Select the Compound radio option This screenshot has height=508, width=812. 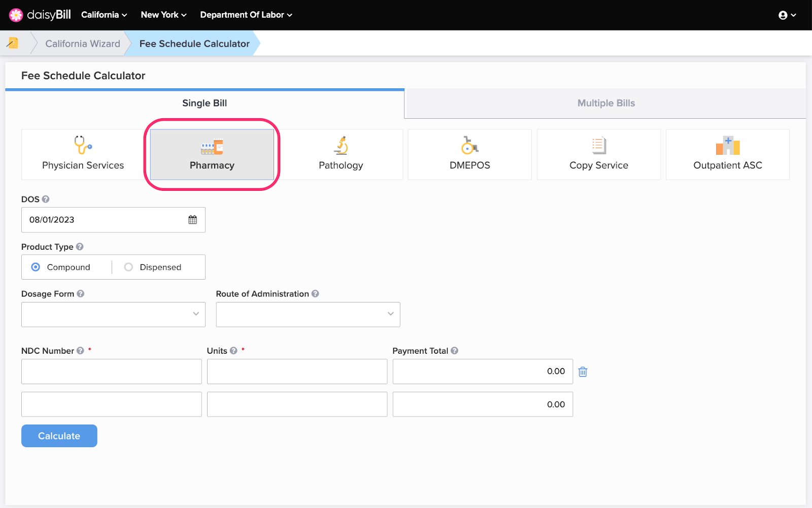[x=36, y=267]
